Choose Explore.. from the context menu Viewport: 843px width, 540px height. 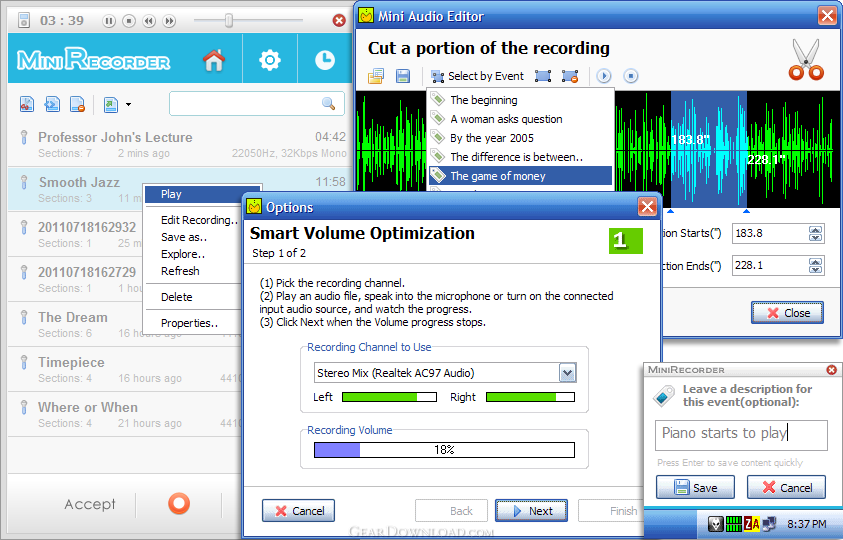[194, 254]
